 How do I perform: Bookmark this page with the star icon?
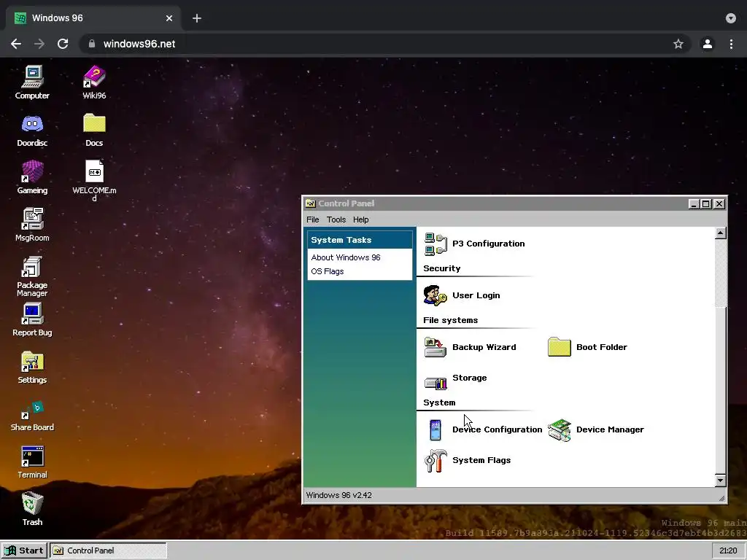tap(678, 44)
